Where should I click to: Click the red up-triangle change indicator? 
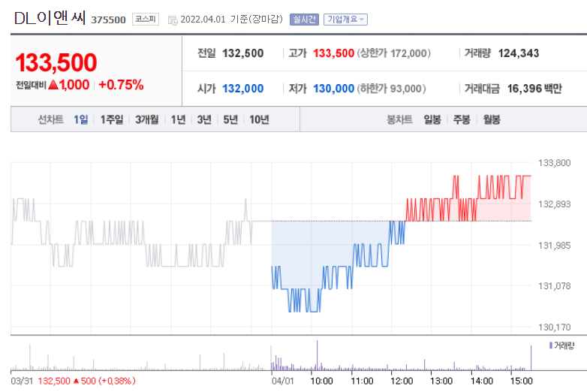click(53, 85)
